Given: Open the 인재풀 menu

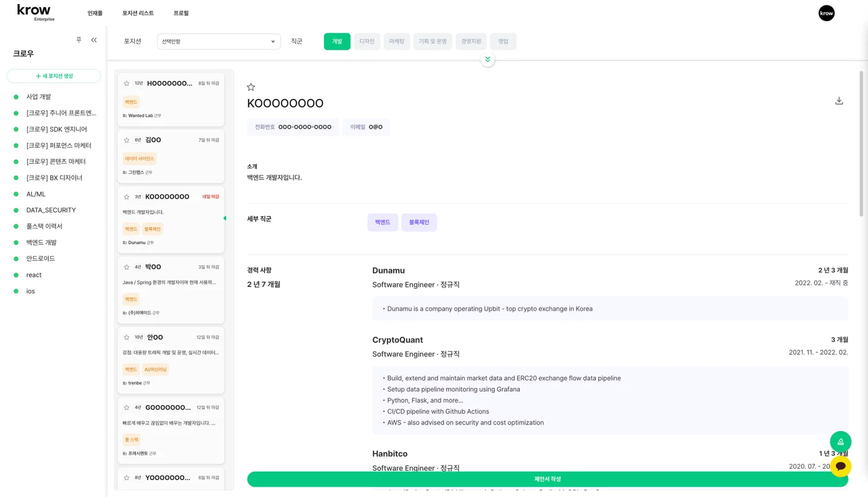Looking at the screenshot, I should coord(95,13).
